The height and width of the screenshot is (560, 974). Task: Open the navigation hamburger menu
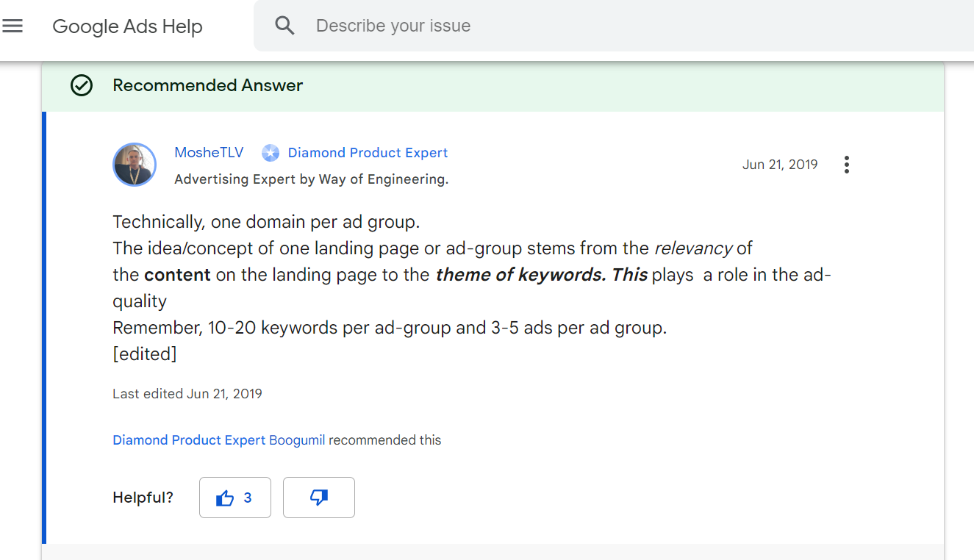pos(12,26)
